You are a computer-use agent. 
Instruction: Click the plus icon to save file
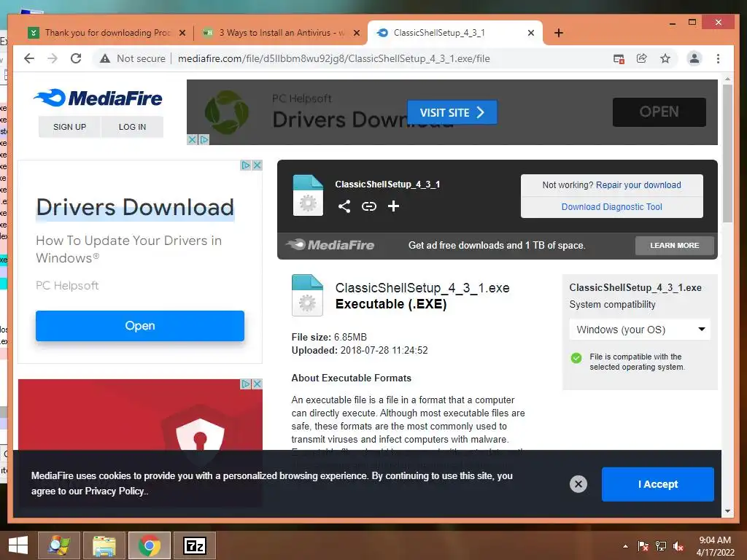[x=393, y=206]
